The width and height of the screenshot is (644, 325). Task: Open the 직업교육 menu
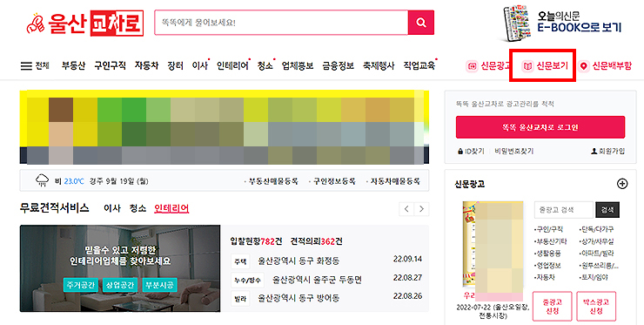(x=419, y=66)
